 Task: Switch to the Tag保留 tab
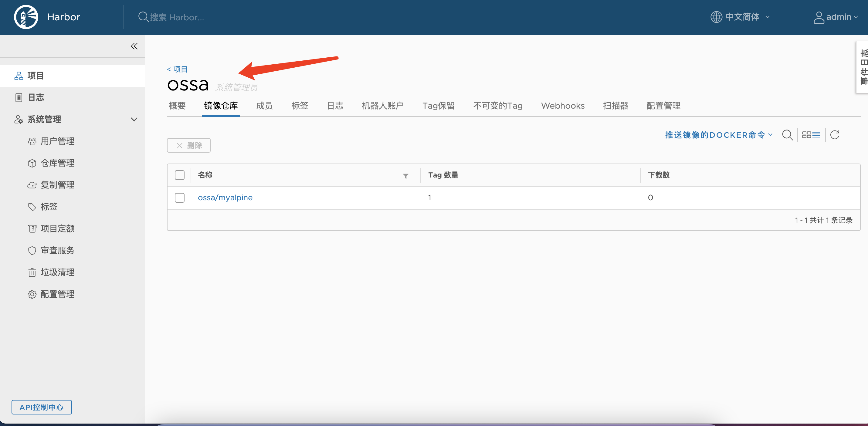[x=439, y=106]
